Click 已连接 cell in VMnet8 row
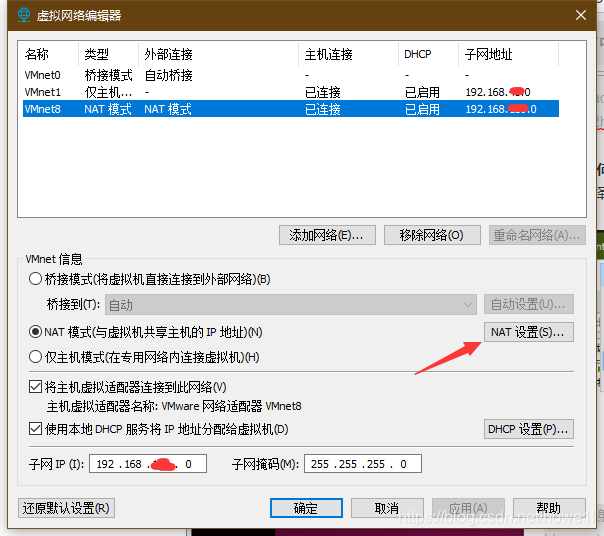 click(322, 109)
